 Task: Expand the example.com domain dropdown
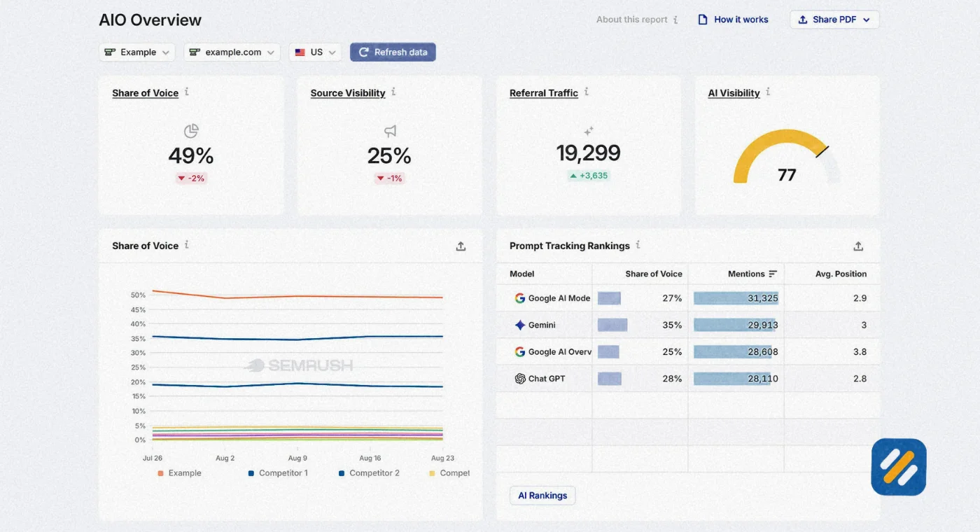(x=232, y=52)
